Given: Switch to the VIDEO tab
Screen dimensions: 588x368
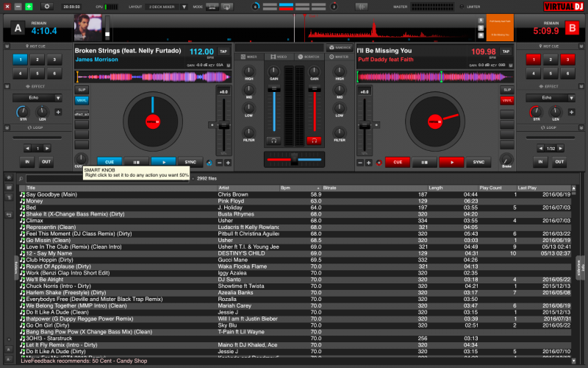Looking at the screenshot, I should click(279, 57).
